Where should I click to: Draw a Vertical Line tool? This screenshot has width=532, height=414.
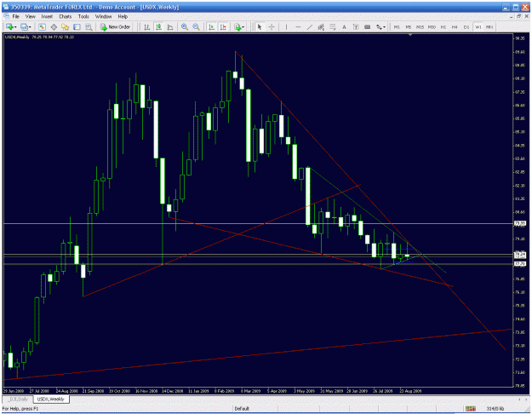coord(286,26)
